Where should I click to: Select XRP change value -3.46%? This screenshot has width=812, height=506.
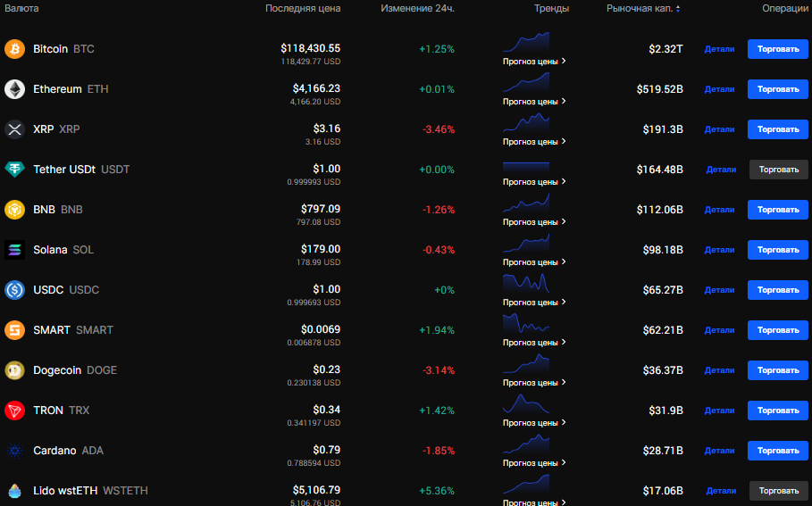click(439, 129)
